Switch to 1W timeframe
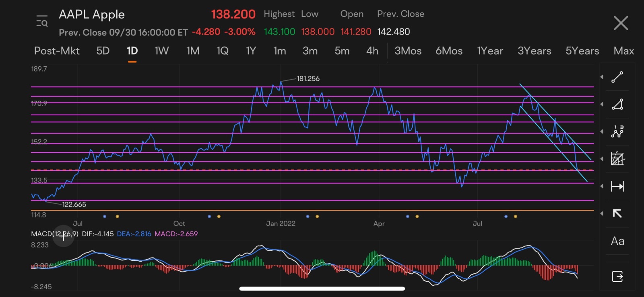This screenshot has width=644, height=297. 161,51
